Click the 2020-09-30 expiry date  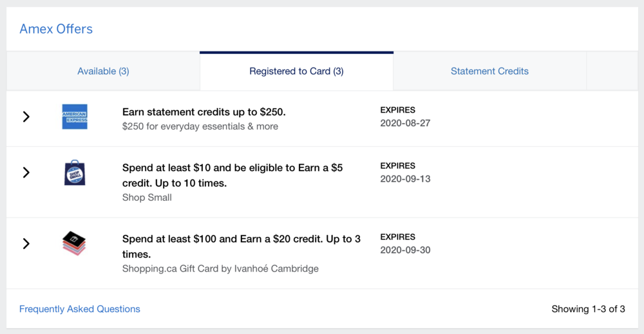tap(405, 250)
